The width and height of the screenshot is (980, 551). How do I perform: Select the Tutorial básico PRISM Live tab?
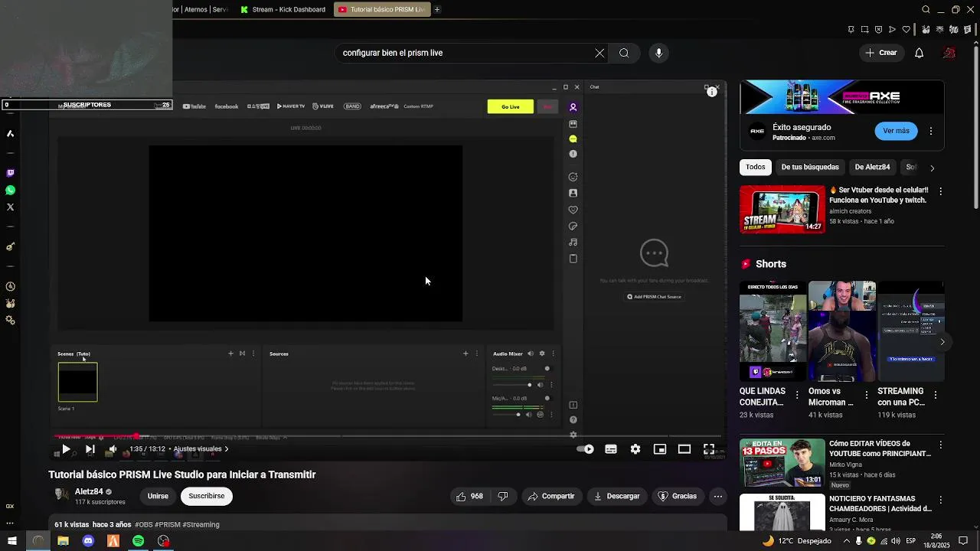tap(382, 9)
